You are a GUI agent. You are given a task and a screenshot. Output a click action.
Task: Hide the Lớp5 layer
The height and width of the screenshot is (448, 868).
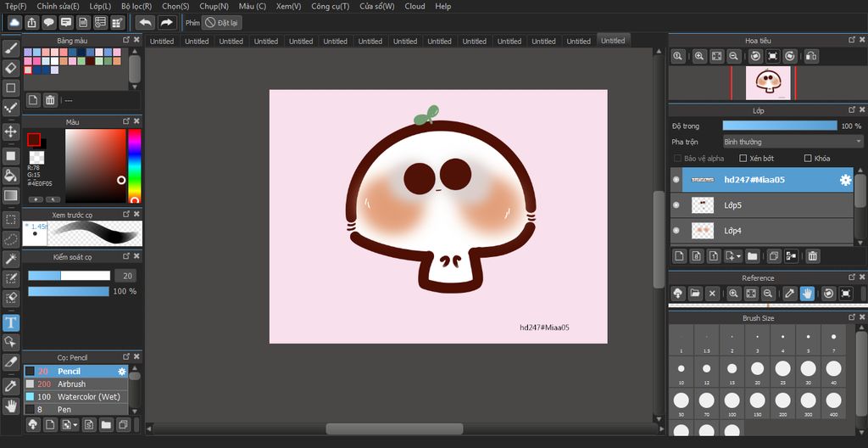click(676, 205)
